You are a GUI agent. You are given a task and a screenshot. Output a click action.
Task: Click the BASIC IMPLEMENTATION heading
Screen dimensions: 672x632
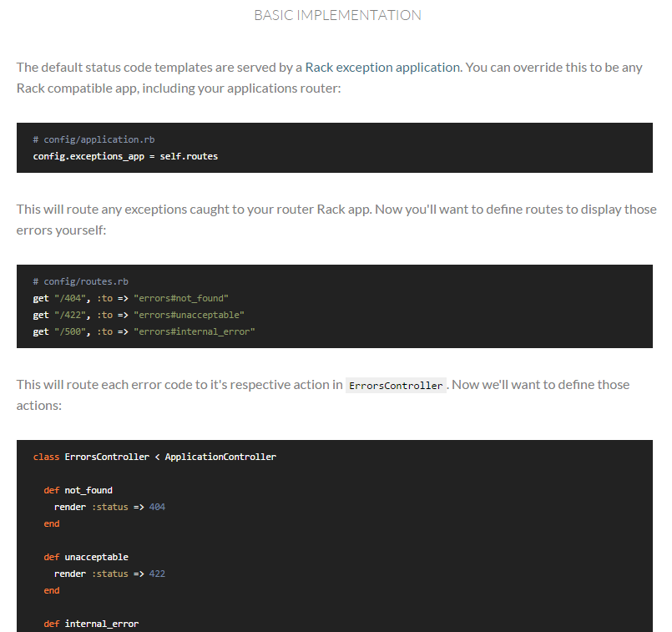(338, 15)
